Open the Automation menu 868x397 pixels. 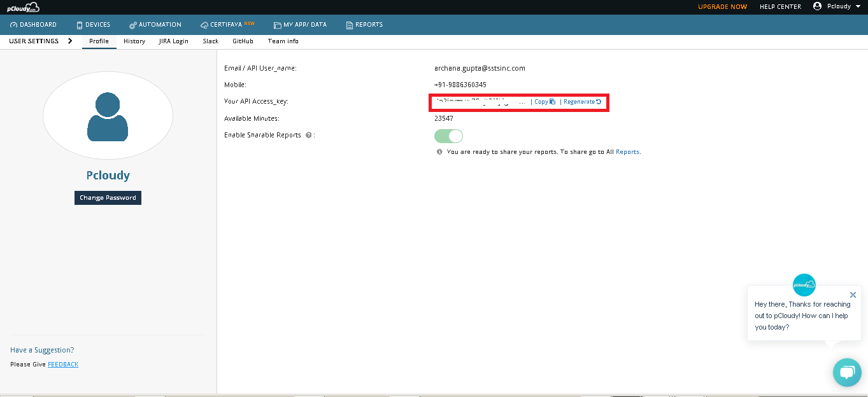pyautogui.click(x=155, y=25)
